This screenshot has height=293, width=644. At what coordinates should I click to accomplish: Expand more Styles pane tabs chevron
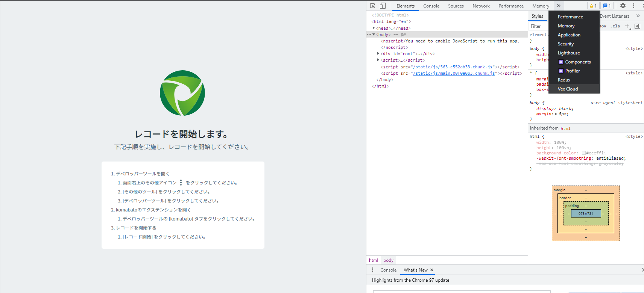[638, 16]
